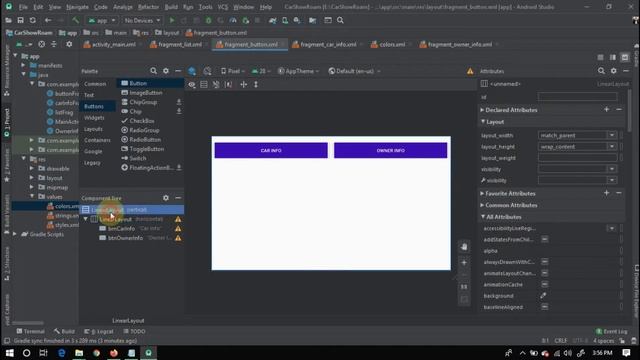Viewport: 640px width, 360px height.
Task: Open Project panel settings gear
Action: 69,44
